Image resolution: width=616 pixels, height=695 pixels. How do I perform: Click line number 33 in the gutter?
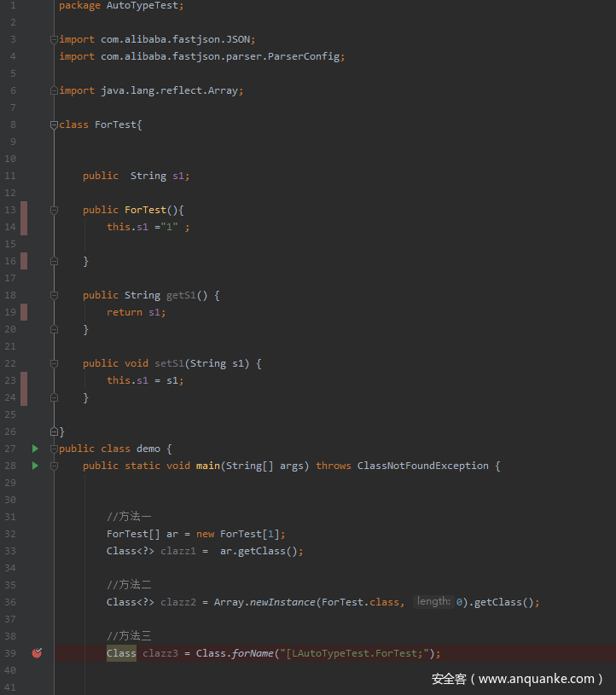(x=10, y=551)
